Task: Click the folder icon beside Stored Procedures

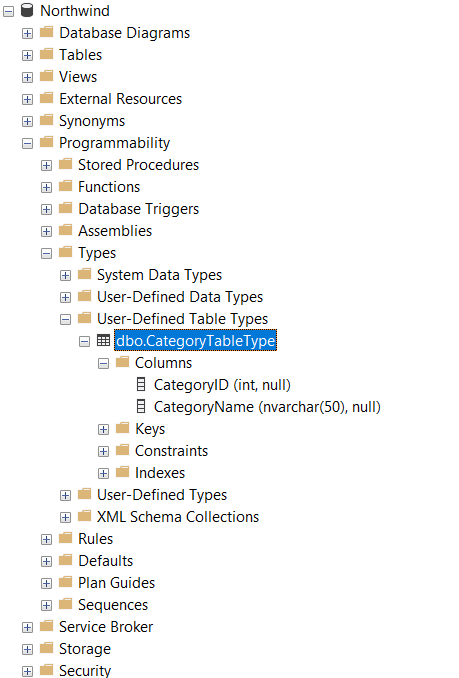Action: (x=66, y=164)
